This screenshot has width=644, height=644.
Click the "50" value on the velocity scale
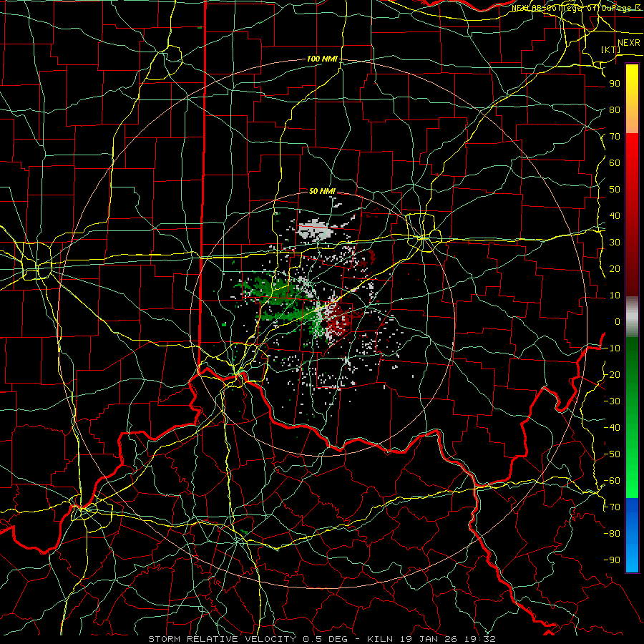615,190
